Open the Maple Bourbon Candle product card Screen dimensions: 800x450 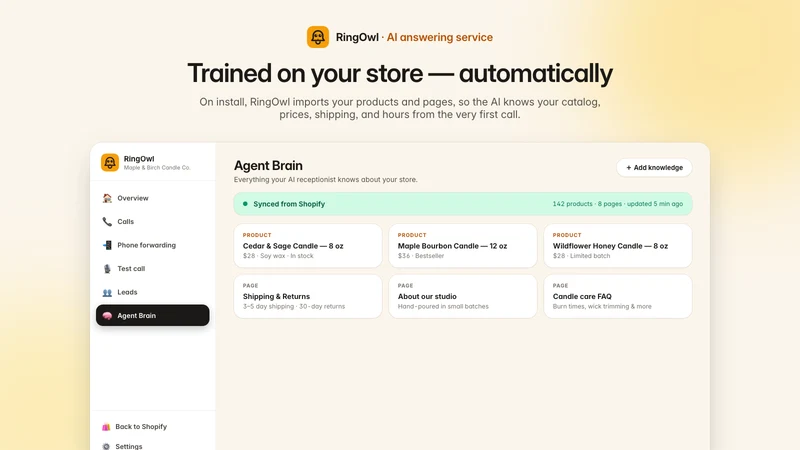pos(463,245)
